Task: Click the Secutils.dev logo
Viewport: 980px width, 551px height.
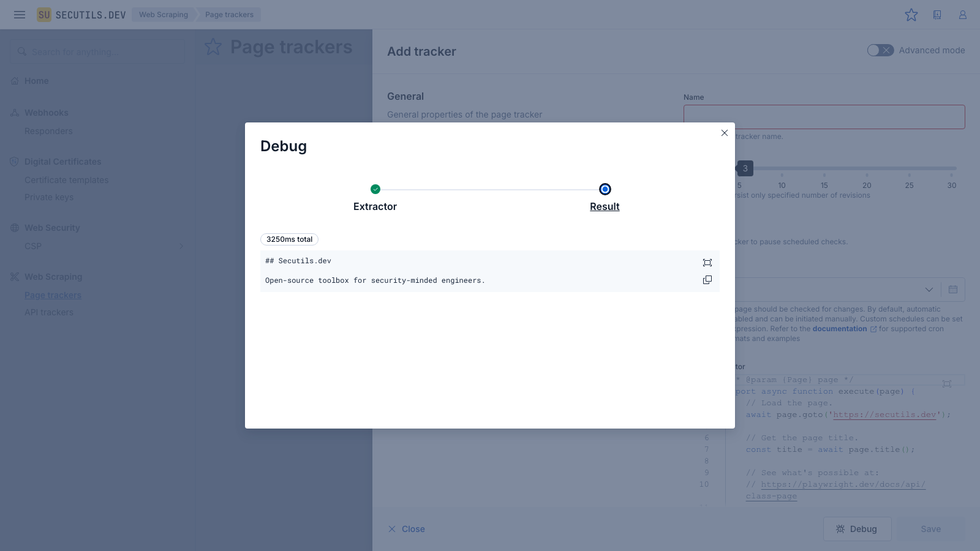Action: tap(81, 15)
